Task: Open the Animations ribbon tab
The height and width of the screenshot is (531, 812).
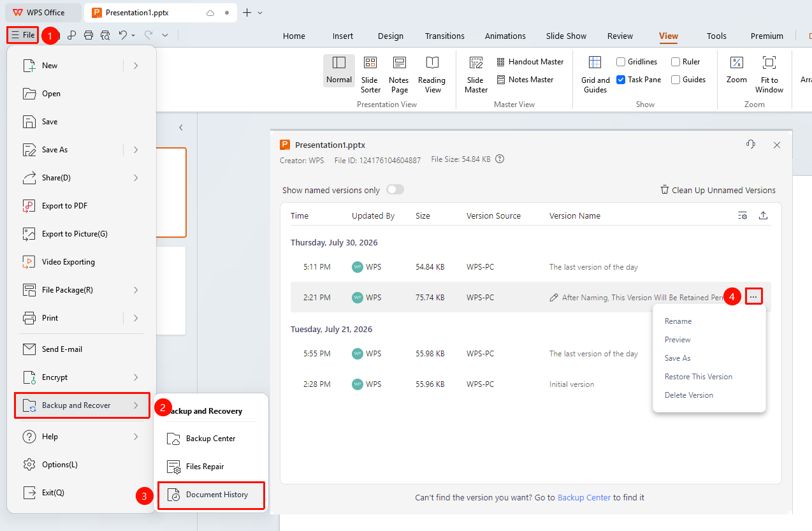Action: click(505, 36)
